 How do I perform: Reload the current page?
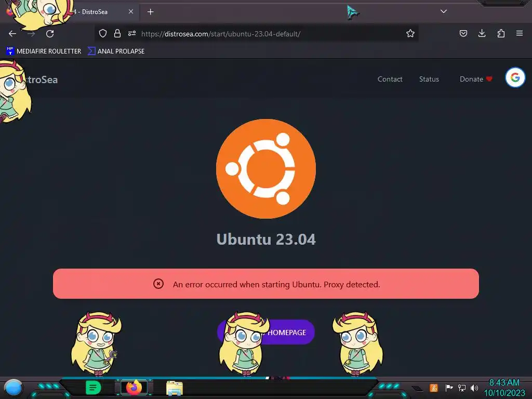pyautogui.click(x=50, y=34)
